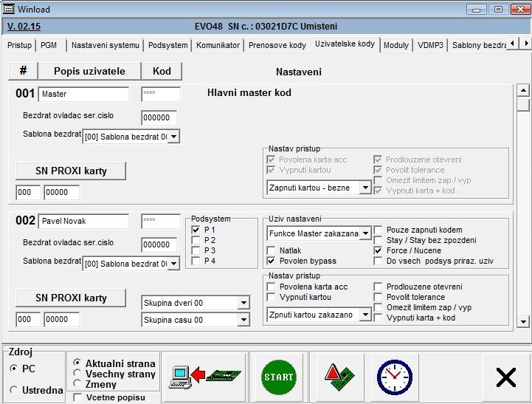This screenshot has height=404, width=532.
Task: Open the Nastaveni systemu tab
Action: tap(105, 45)
